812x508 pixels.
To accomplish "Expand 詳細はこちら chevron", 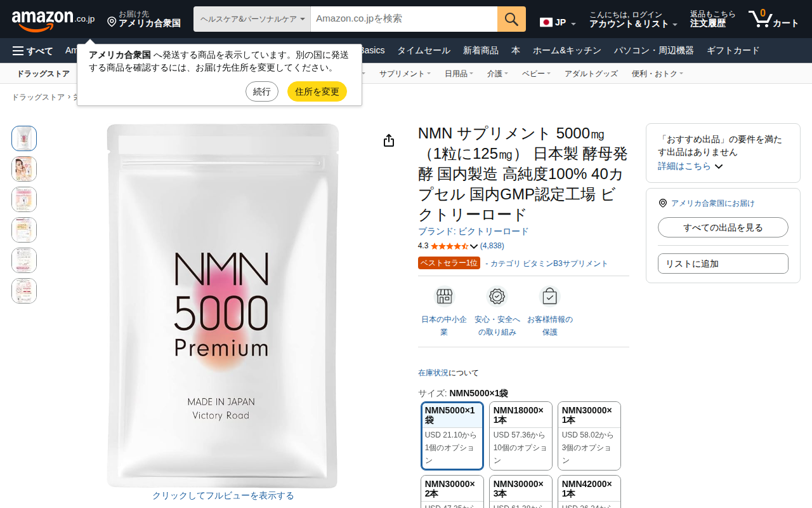I will (x=690, y=166).
